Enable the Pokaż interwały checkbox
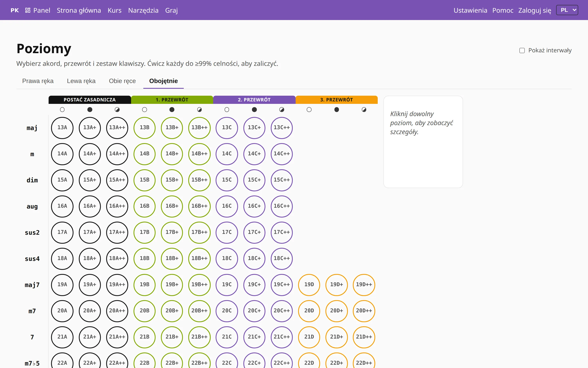 point(522,50)
